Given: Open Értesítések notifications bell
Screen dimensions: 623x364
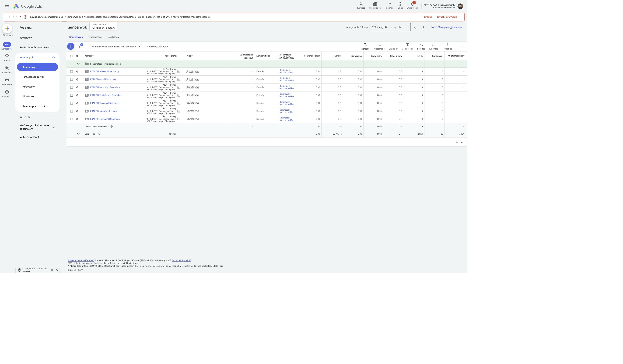Looking at the screenshot, I should (x=412, y=6).
